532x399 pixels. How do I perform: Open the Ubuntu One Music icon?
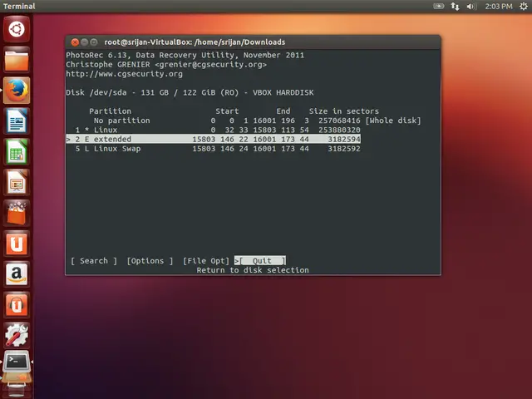(x=17, y=305)
